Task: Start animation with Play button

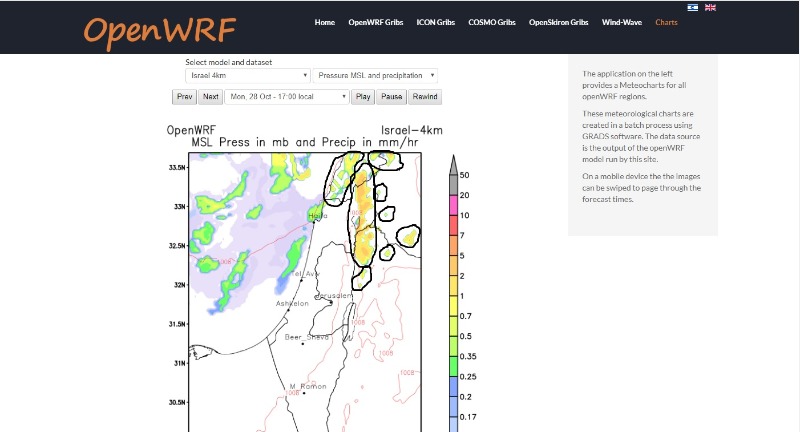Action: [x=363, y=97]
